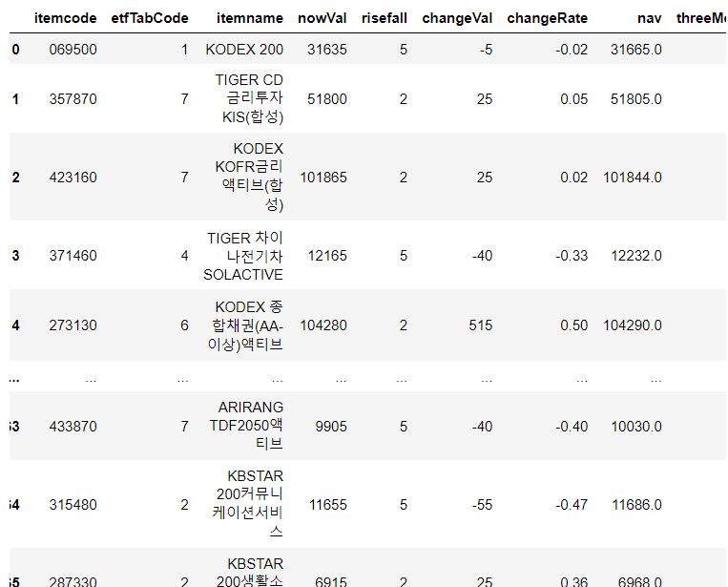Select the nav column header
Screen dimensions: 728x587
point(650,18)
